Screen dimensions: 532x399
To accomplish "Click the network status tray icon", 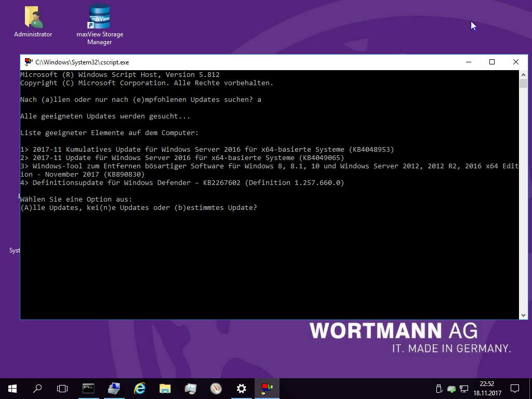I will [464, 389].
